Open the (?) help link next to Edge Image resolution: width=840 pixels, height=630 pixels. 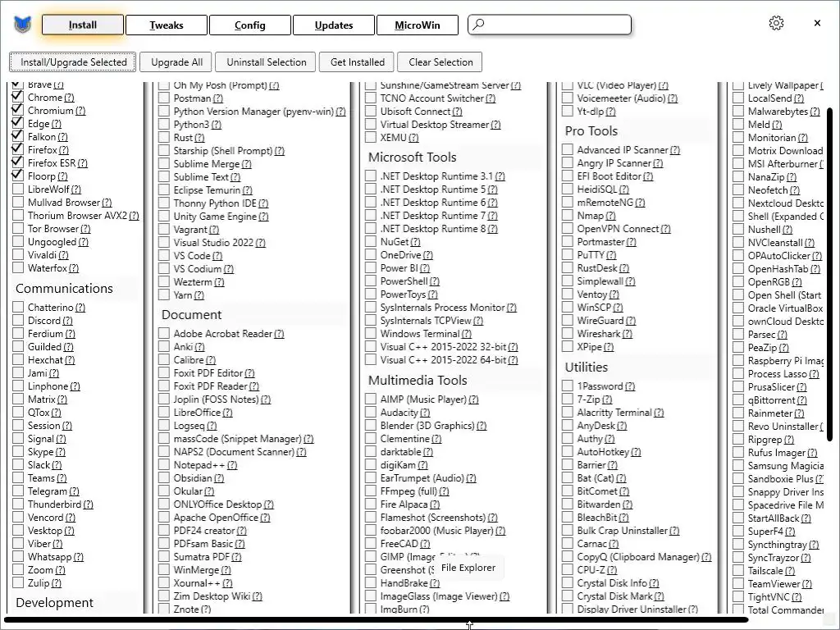[57, 124]
